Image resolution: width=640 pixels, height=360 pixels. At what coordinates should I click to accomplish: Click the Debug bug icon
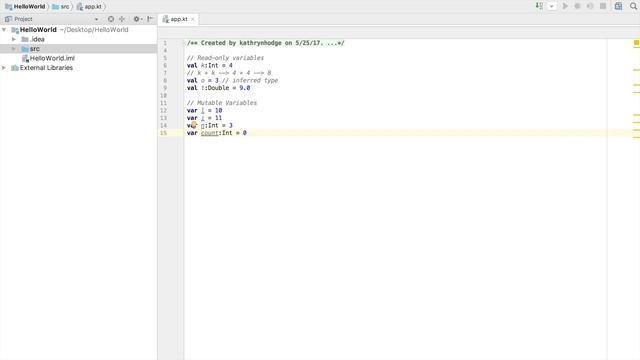coord(577,6)
